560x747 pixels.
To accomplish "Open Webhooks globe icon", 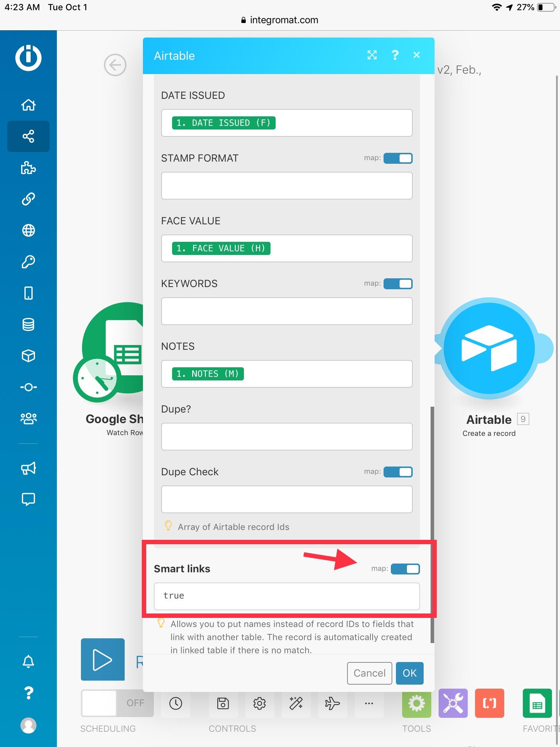I will [28, 231].
